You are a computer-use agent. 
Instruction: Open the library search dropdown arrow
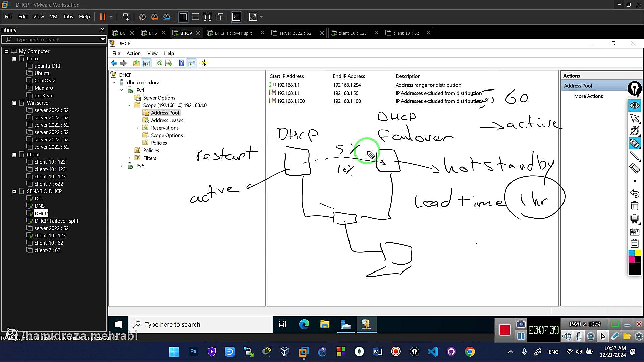[x=103, y=39]
